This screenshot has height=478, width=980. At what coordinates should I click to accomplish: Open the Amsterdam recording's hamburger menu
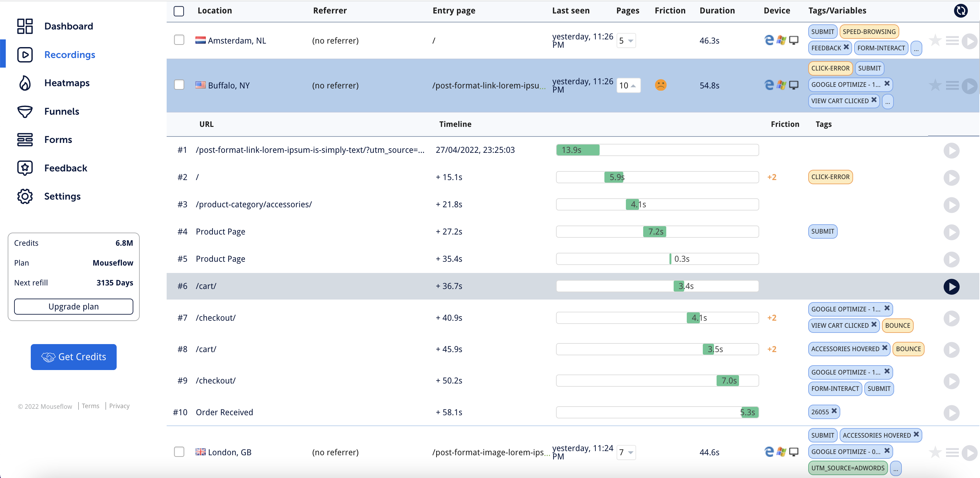click(952, 40)
